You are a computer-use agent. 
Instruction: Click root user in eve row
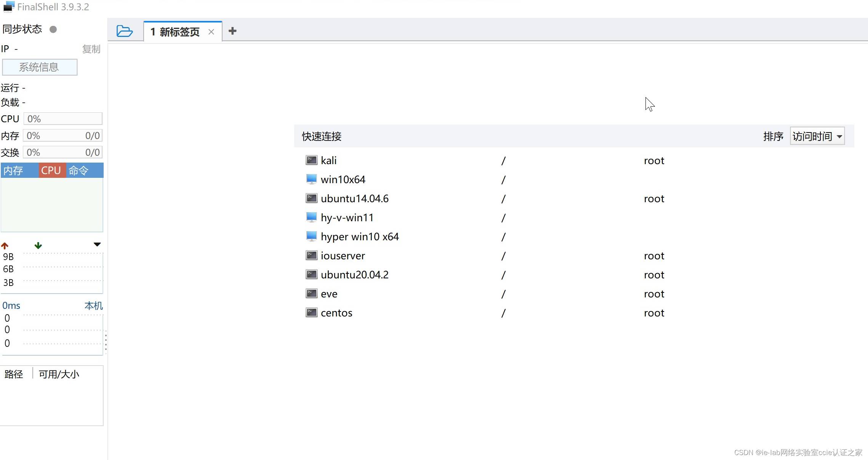click(x=654, y=294)
